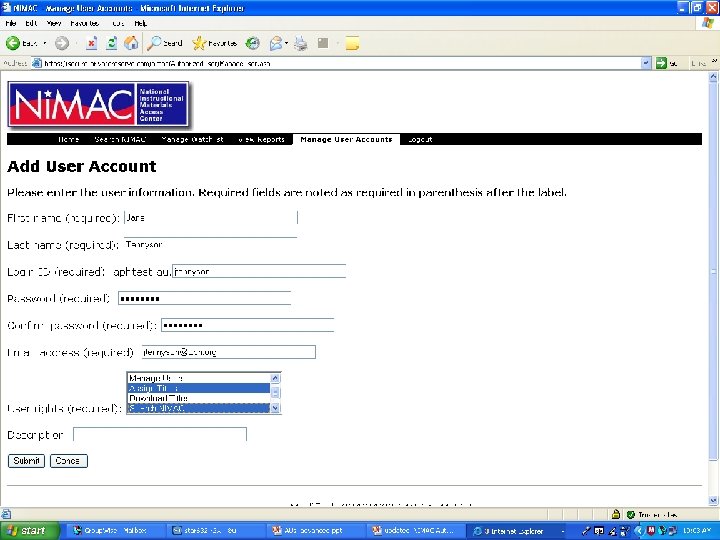This screenshot has width=720, height=540.
Task: Click the Windows Start button
Action: (29, 531)
